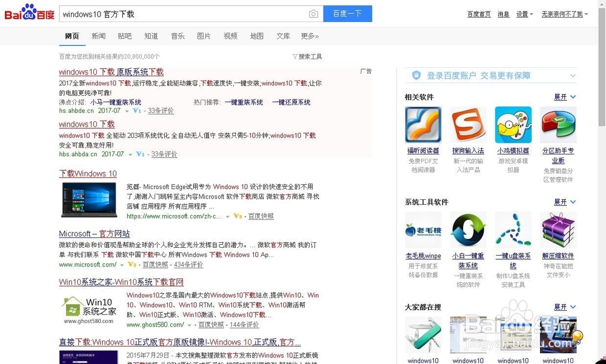
Task: Open Windows 10 laptop thumbnail image
Action: pos(89,200)
